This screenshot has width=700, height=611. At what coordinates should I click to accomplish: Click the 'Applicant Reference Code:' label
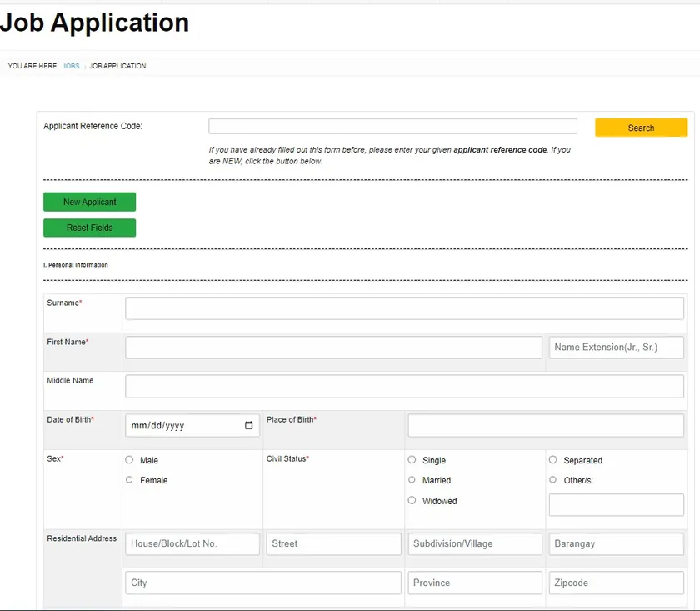(92, 126)
